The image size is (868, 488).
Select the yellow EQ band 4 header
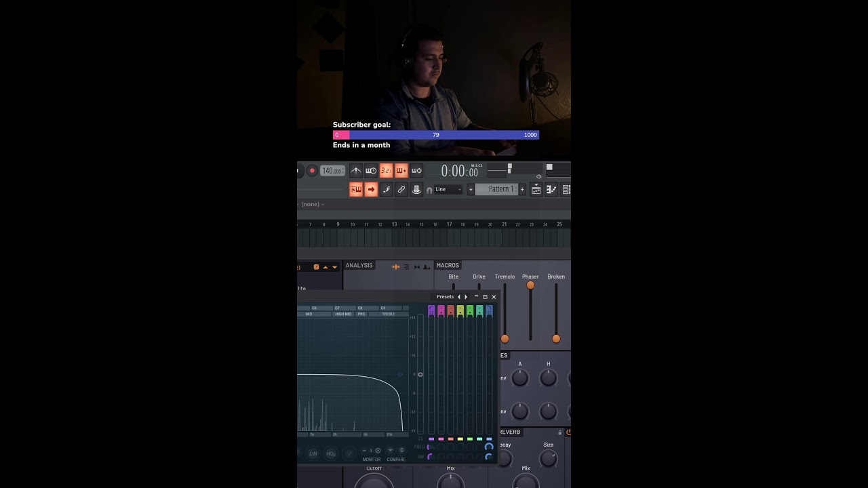coord(460,311)
